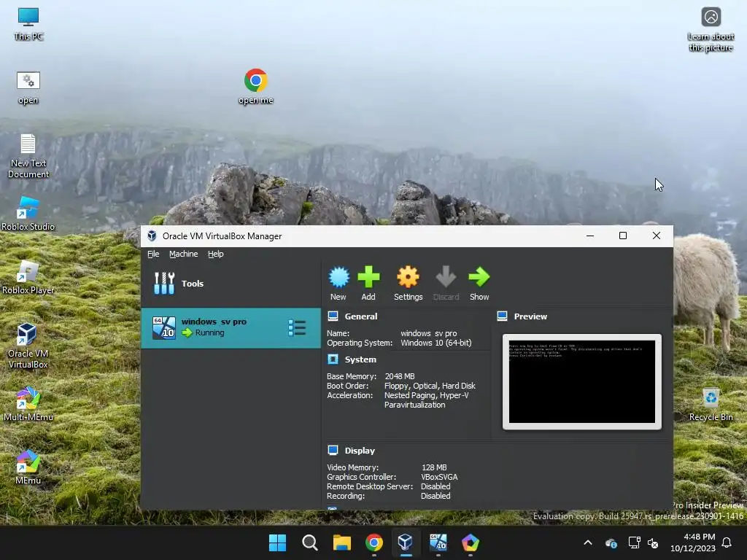
Task: Switch to VirtualBox Manager taskbar icon
Action: 406,542
